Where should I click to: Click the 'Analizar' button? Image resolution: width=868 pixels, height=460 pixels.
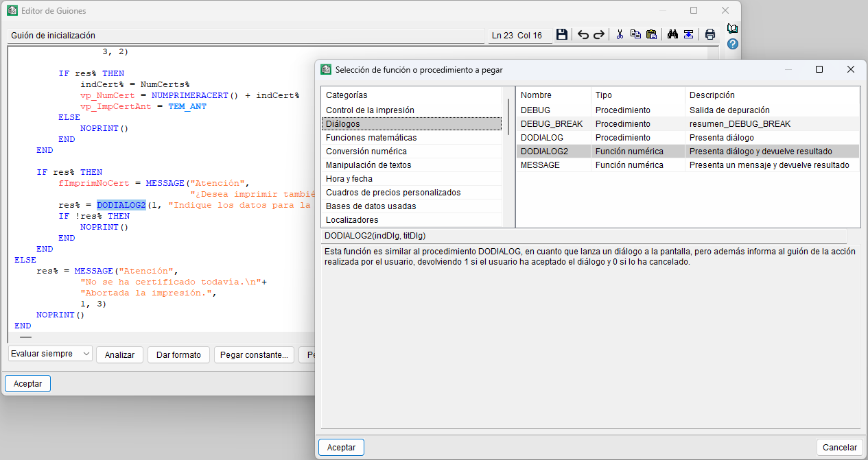(x=120, y=354)
